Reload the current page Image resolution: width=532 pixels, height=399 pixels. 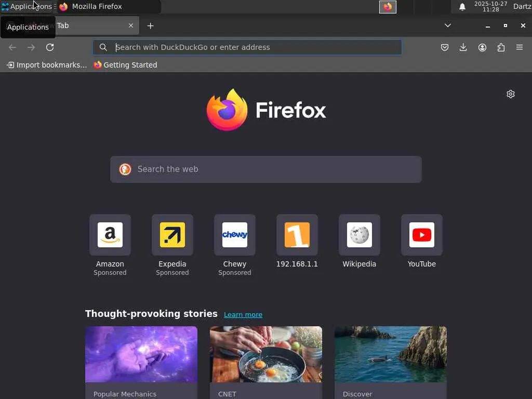pyautogui.click(x=50, y=47)
